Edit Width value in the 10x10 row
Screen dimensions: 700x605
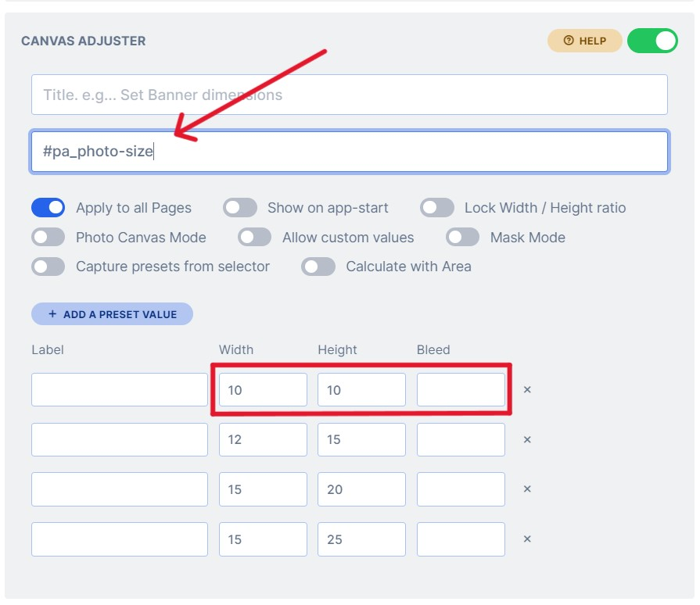coord(263,389)
